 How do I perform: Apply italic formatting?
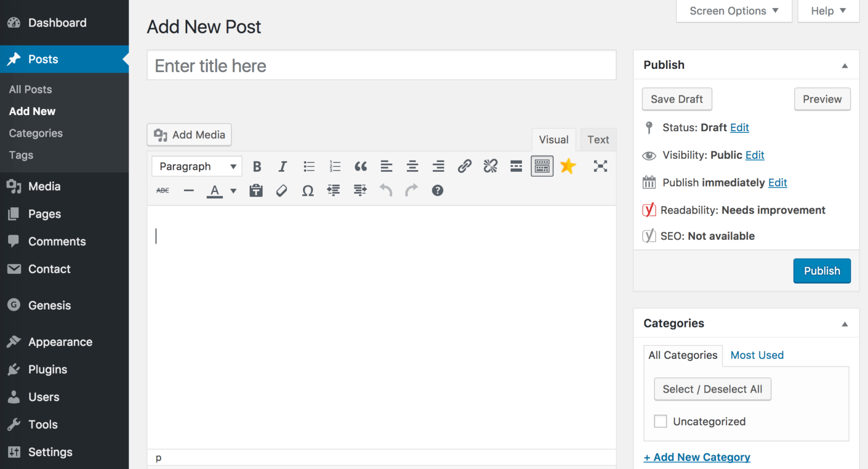point(283,166)
